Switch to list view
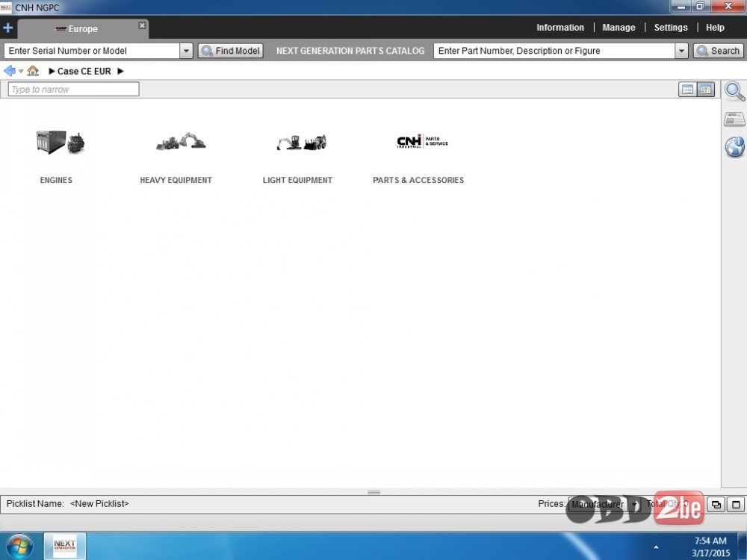The height and width of the screenshot is (560, 747). (x=687, y=90)
